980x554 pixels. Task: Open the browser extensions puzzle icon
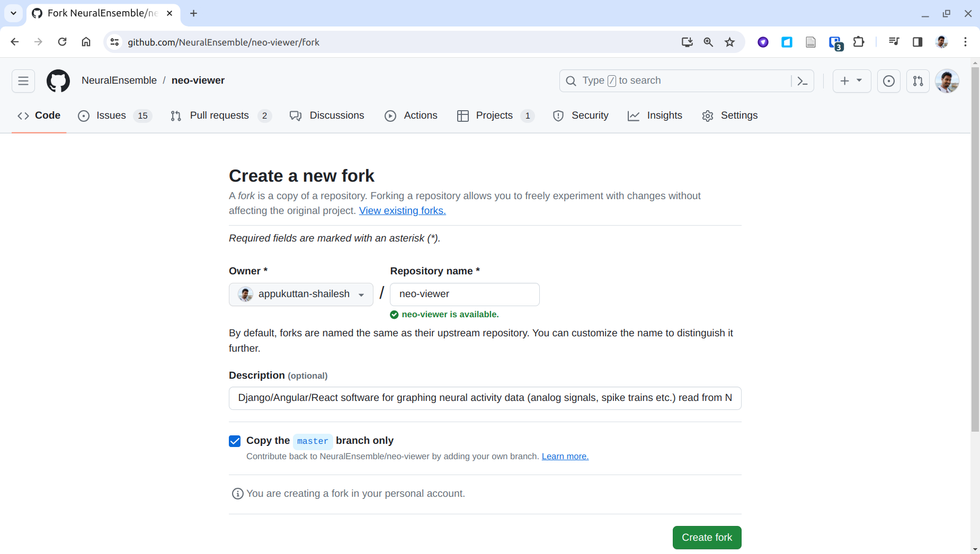pyautogui.click(x=859, y=42)
